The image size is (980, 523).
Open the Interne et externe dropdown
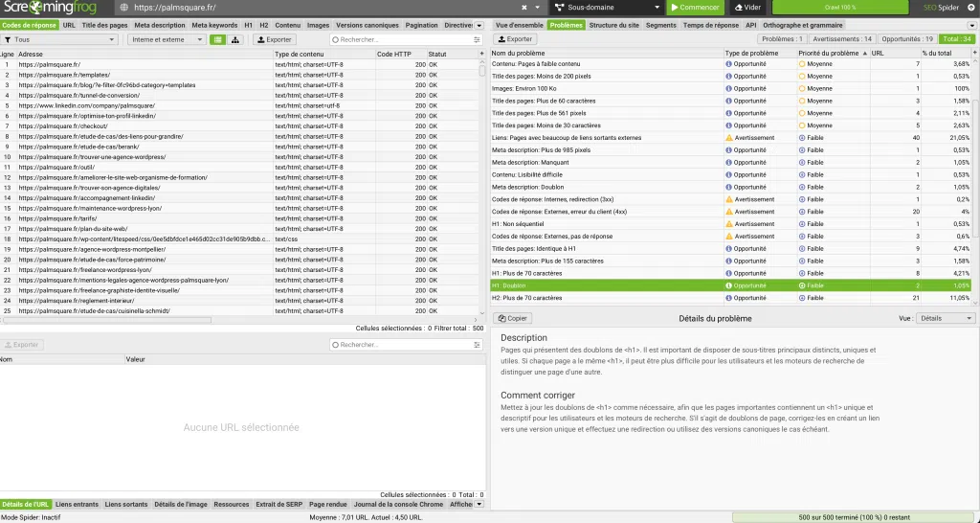tap(167, 39)
